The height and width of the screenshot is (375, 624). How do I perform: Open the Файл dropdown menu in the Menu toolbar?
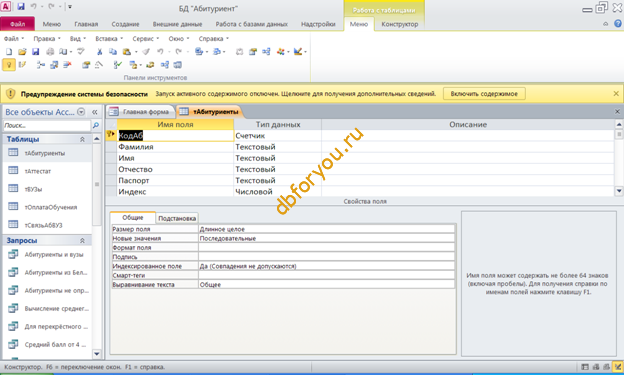click(x=14, y=39)
